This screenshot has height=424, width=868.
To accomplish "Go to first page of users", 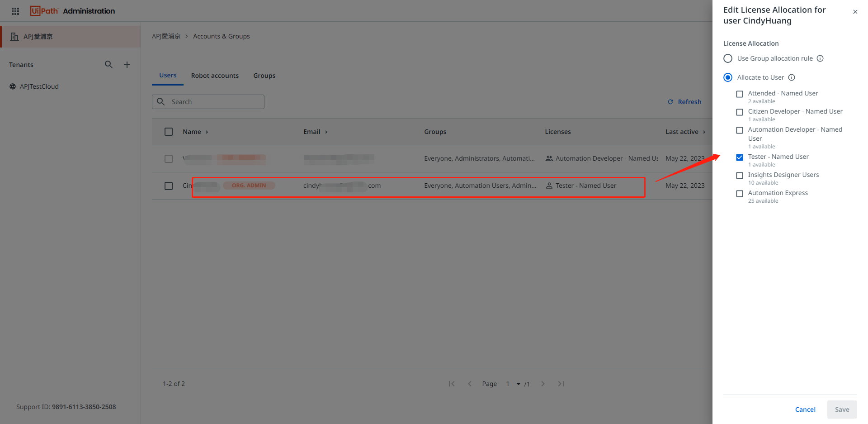I will point(451,384).
